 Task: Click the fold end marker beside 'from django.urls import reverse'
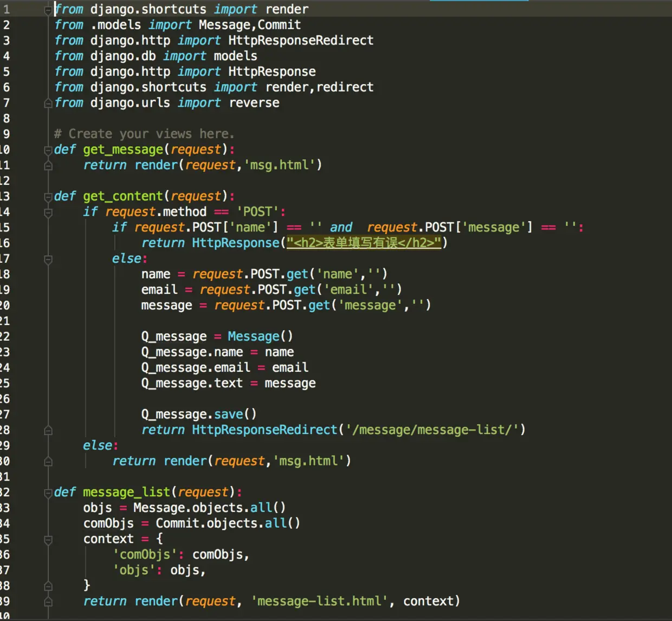click(x=48, y=104)
